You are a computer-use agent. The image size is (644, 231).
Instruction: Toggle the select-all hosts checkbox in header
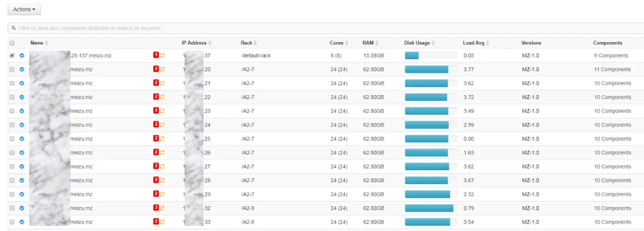click(12, 43)
